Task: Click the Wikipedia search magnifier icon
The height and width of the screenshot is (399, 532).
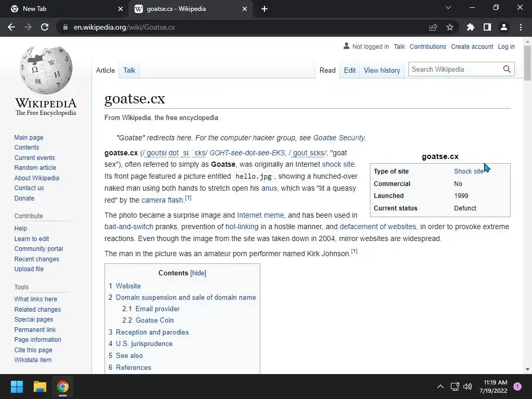Action: tap(507, 69)
